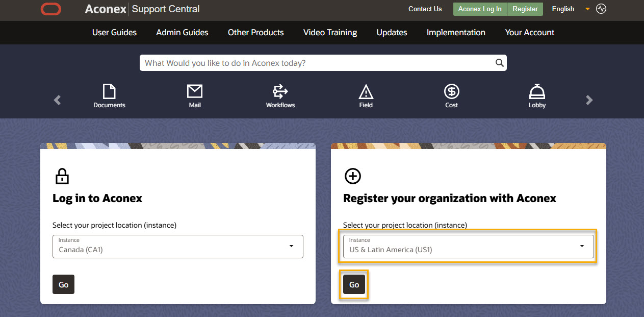Click the padlock icon in login card
This screenshot has height=317, width=644.
point(62,177)
